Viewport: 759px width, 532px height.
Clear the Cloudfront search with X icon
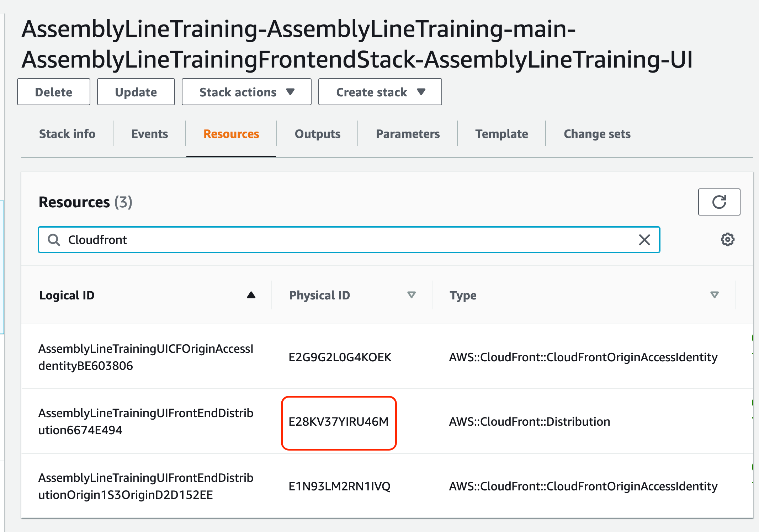click(x=644, y=240)
